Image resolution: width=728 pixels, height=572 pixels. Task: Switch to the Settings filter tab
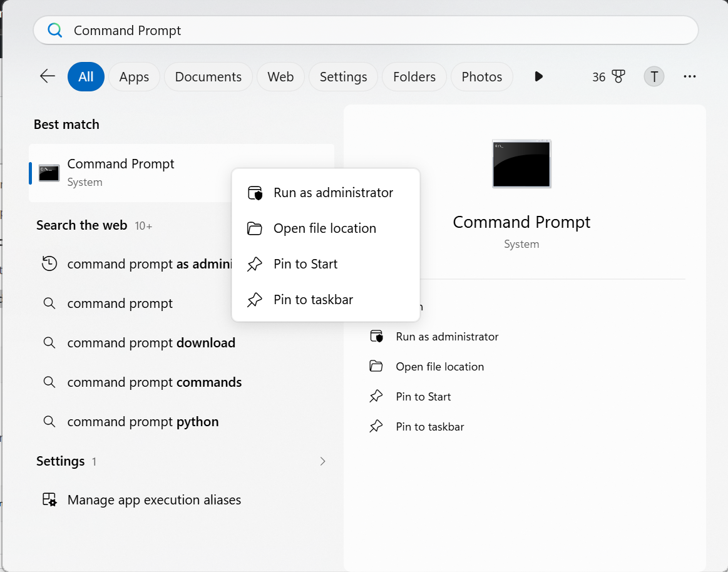point(343,76)
